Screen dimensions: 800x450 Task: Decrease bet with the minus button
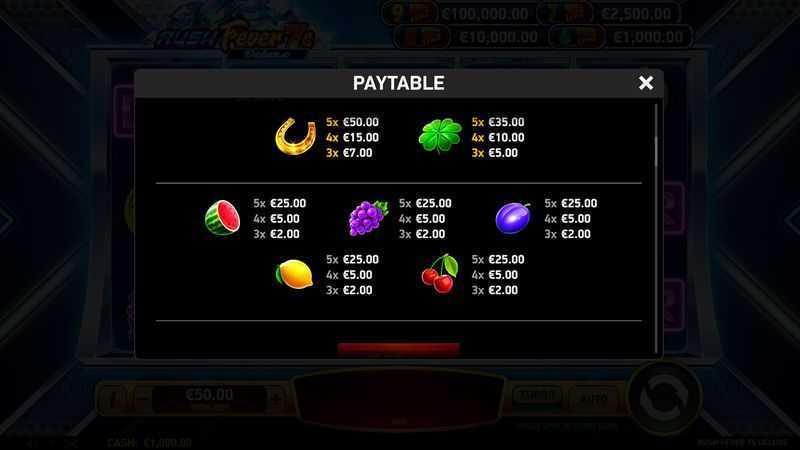click(143, 399)
